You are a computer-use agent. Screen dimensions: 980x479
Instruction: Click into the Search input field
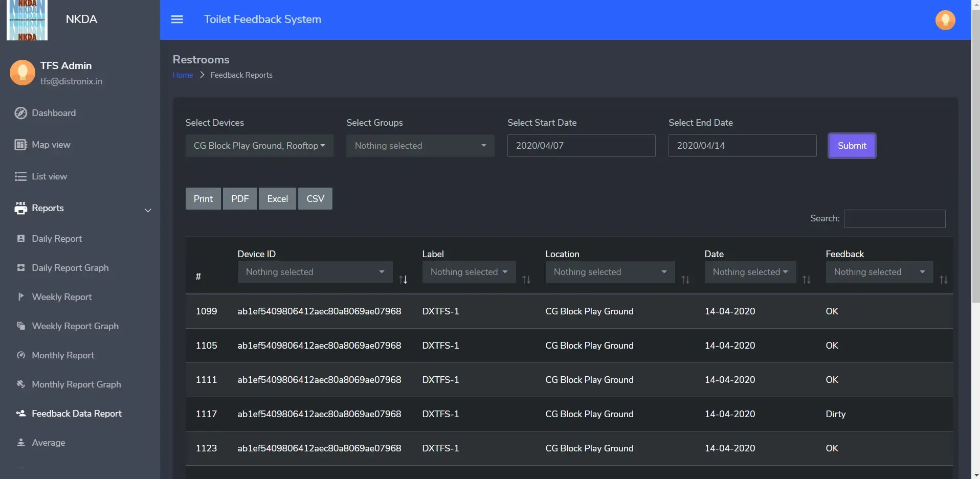[x=894, y=219]
